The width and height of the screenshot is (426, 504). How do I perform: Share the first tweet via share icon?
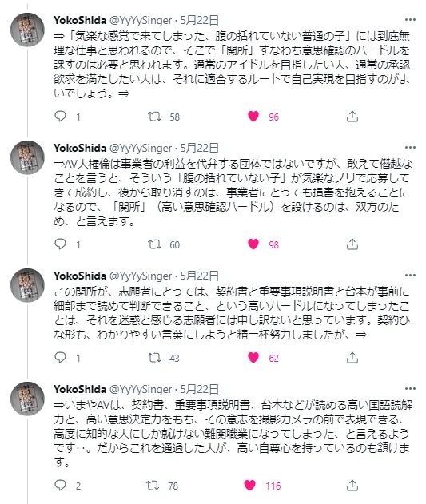(x=352, y=116)
